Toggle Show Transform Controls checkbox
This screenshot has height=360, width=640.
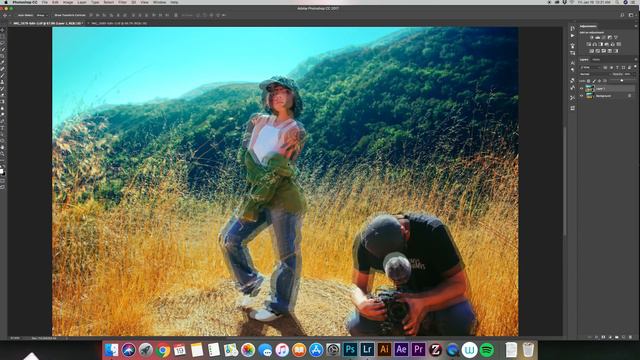pos(52,15)
